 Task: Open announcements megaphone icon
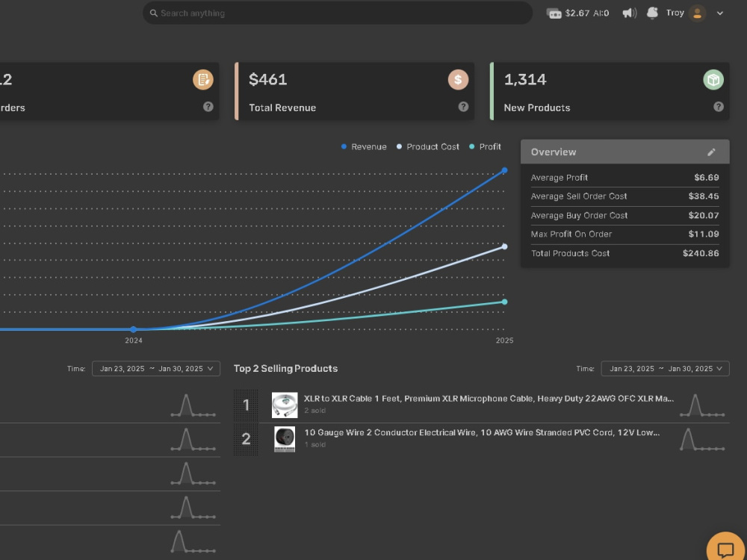point(629,13)
